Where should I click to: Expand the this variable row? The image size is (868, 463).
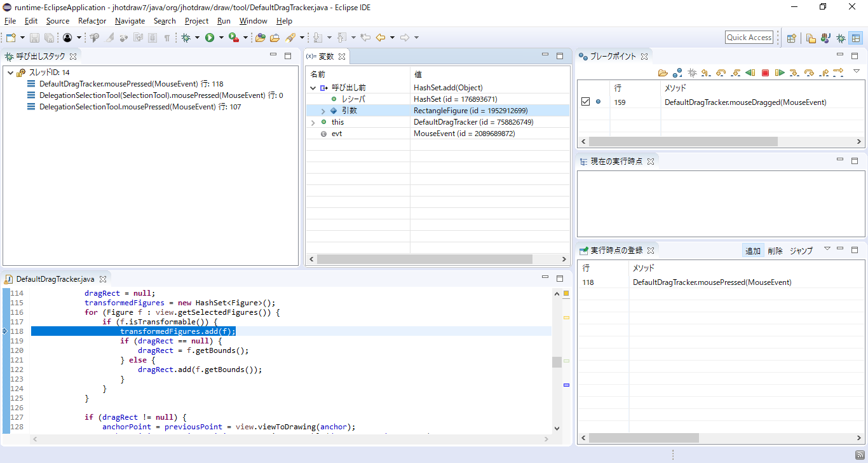313,122
